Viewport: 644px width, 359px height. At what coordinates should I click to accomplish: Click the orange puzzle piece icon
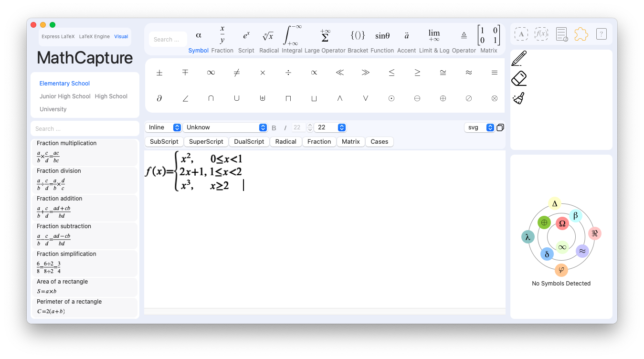coord(581,34)
